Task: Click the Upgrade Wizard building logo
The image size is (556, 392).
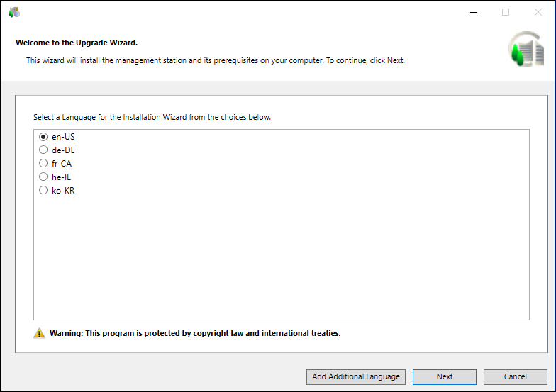Action: (x=526, y=50)
